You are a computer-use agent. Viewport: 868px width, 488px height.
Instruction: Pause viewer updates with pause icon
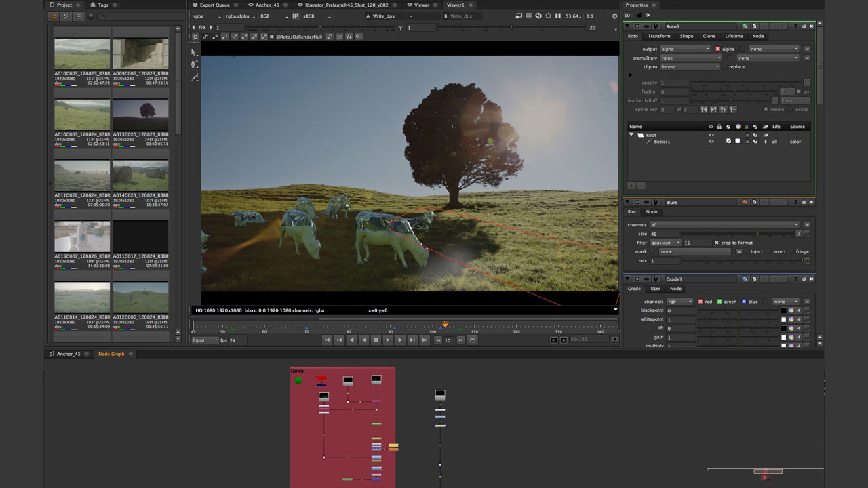[x=558, y=16]
